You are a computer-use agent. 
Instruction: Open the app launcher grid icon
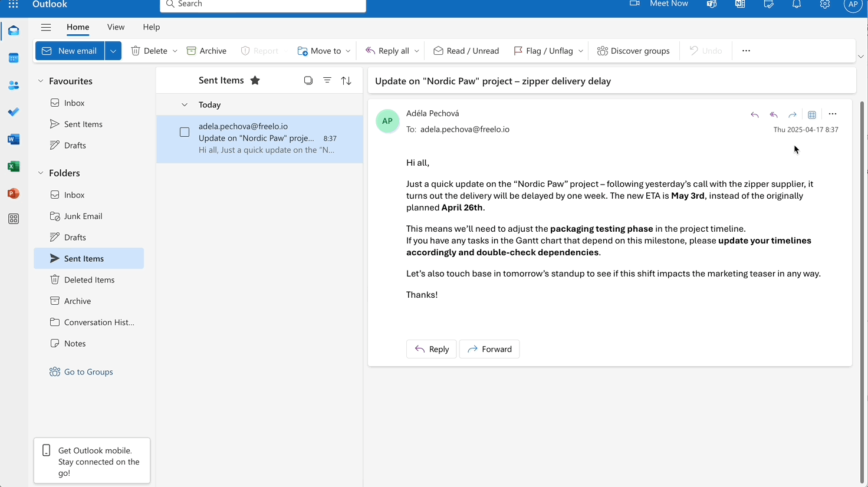[13, 4]
